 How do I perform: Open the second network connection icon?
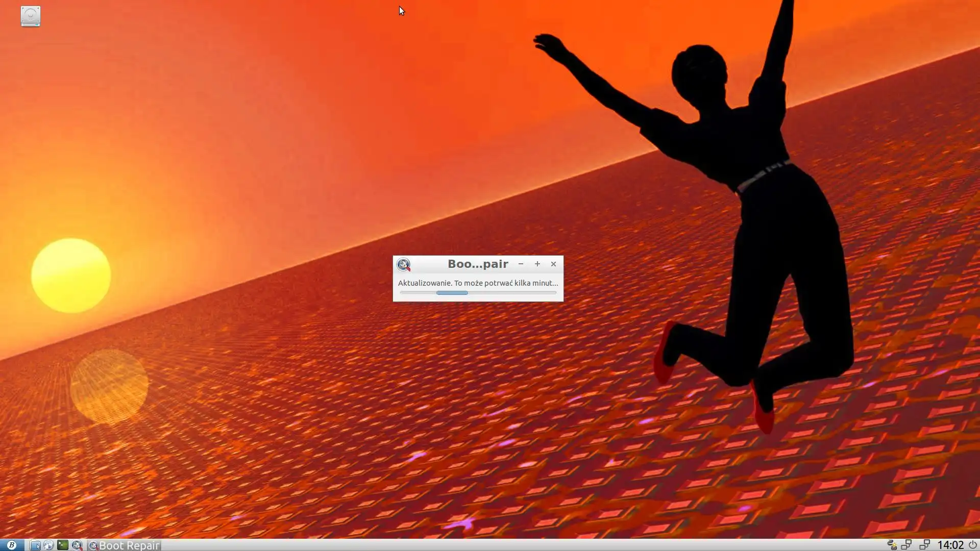924,545
